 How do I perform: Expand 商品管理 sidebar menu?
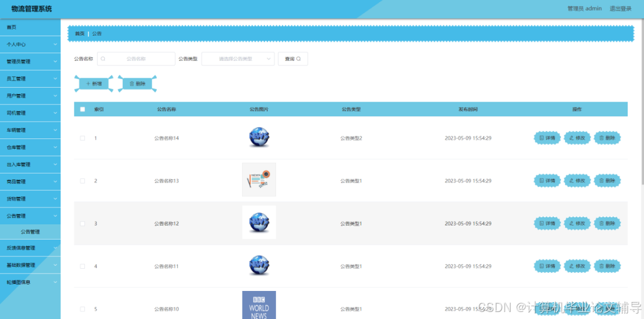coord(30,182)
